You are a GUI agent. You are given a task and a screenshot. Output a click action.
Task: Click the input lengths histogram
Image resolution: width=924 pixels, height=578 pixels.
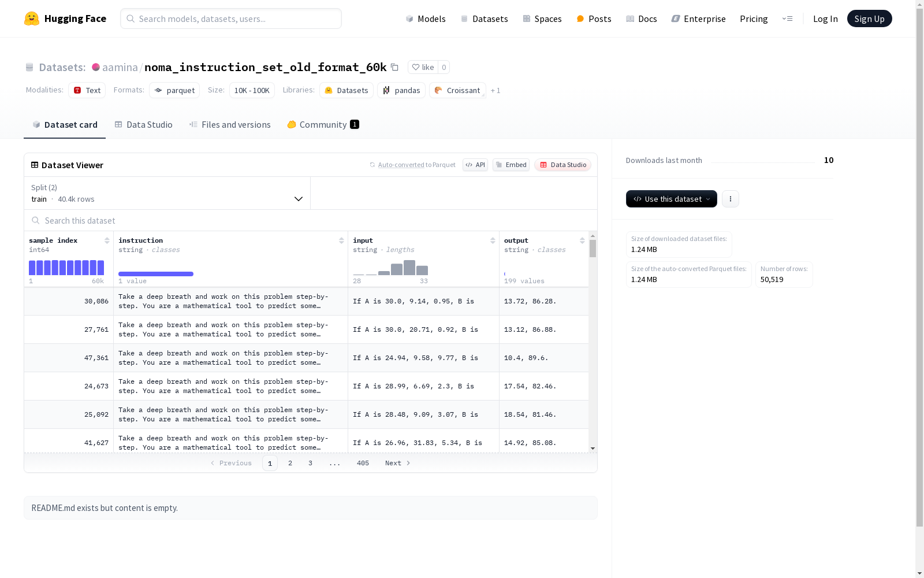click(x=390, y=268)
